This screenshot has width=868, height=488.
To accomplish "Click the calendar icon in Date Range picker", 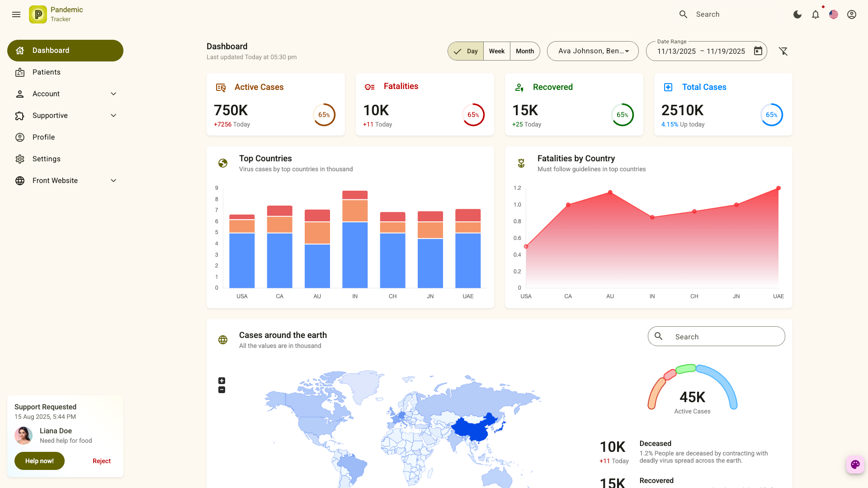I will pyautogui.click(x=758, y=51).
